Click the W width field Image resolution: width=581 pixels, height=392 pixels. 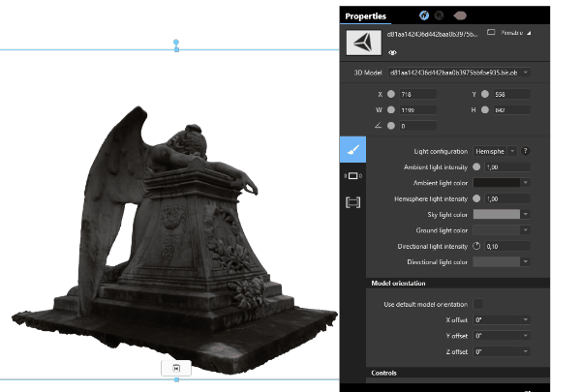[x=417, y=109]
